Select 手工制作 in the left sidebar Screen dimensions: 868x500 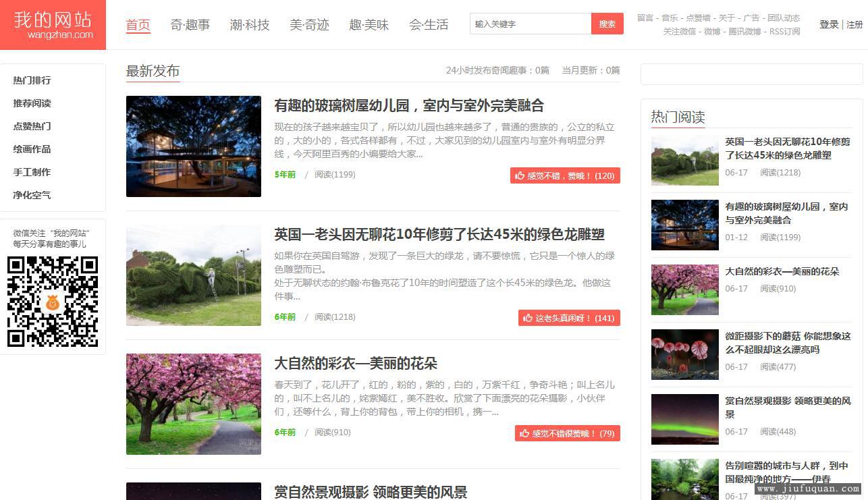32,172
